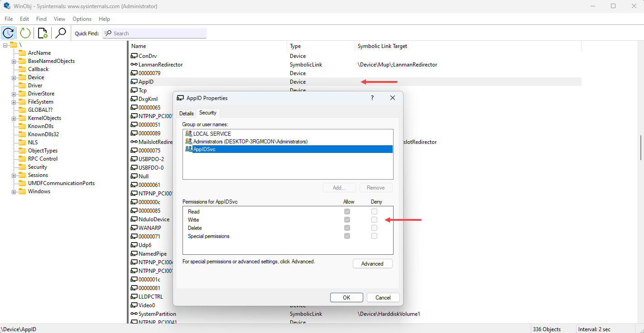Click the device icon beside 00000079
This screenshot has width=644, height=333.
tap(134, 73)
